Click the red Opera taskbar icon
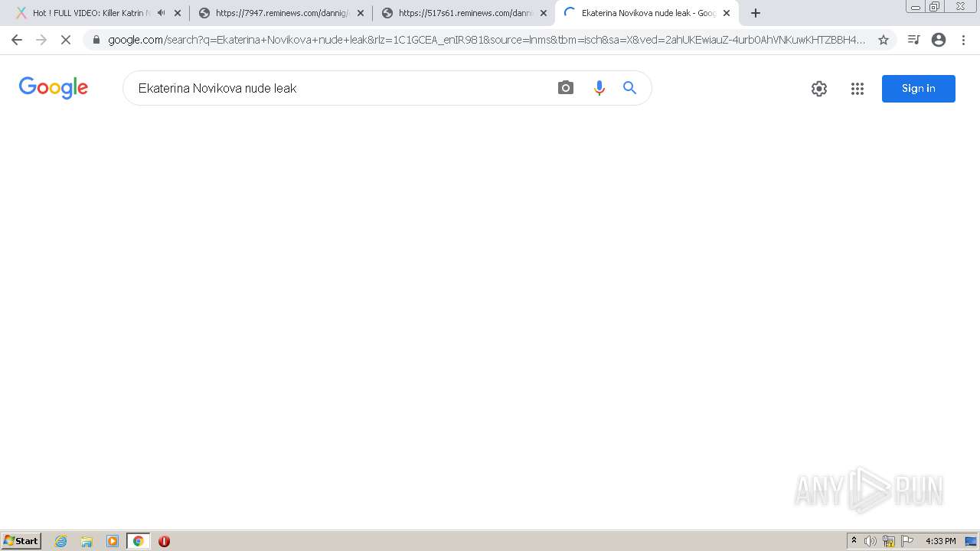The width and height of the screenshot is (980, 551). coord(164,541)
